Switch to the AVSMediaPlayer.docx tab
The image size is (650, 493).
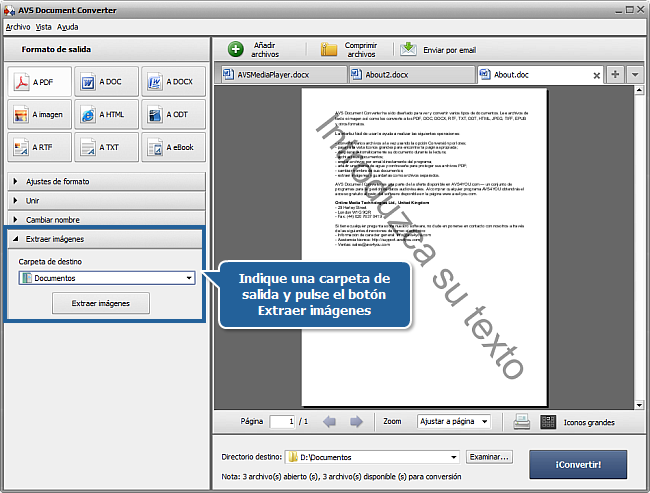pyautogui.click(x=284, y=75)
